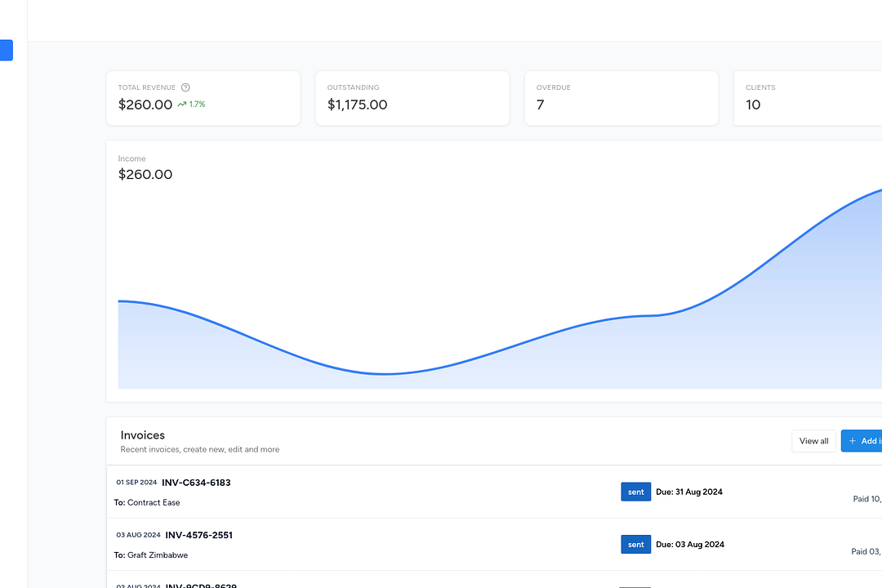
Task: Open invoice INV-C634-6183
Action: [196, 483]
